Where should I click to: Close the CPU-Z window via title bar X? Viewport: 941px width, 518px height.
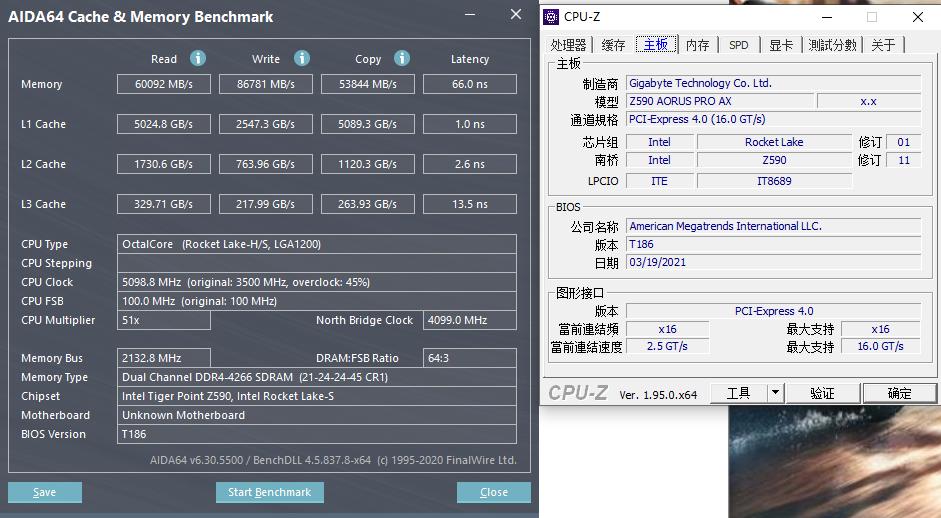point(918,17)
